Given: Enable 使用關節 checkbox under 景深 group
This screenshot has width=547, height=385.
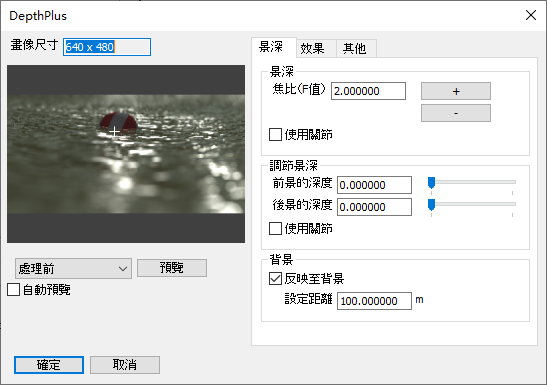Looking at the screenshot, I should click(275, 134).
